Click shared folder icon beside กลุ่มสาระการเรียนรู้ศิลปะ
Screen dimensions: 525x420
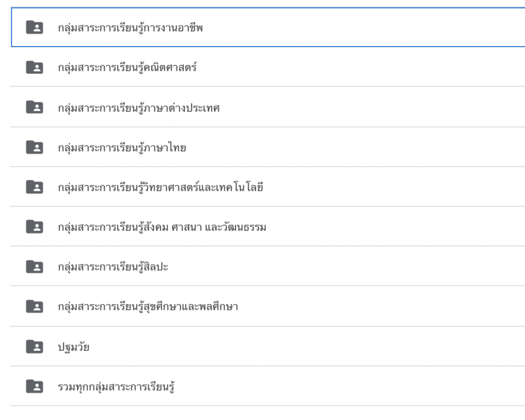(35, 266)
